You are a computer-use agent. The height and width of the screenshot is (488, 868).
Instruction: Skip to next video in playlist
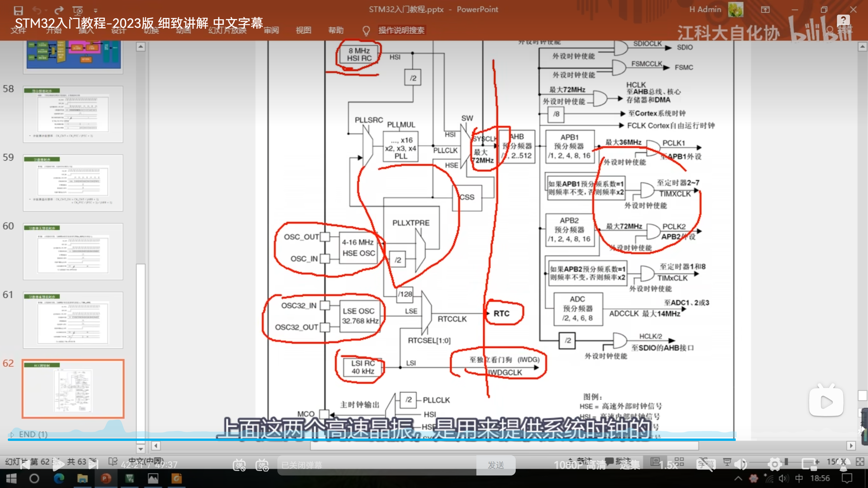click(x=93, y=465)
